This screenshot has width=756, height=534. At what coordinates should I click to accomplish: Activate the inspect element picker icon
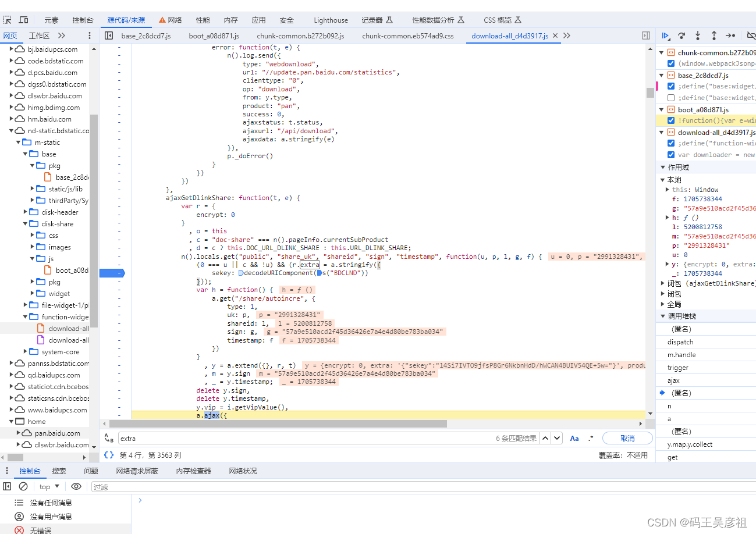click(8, 20)
